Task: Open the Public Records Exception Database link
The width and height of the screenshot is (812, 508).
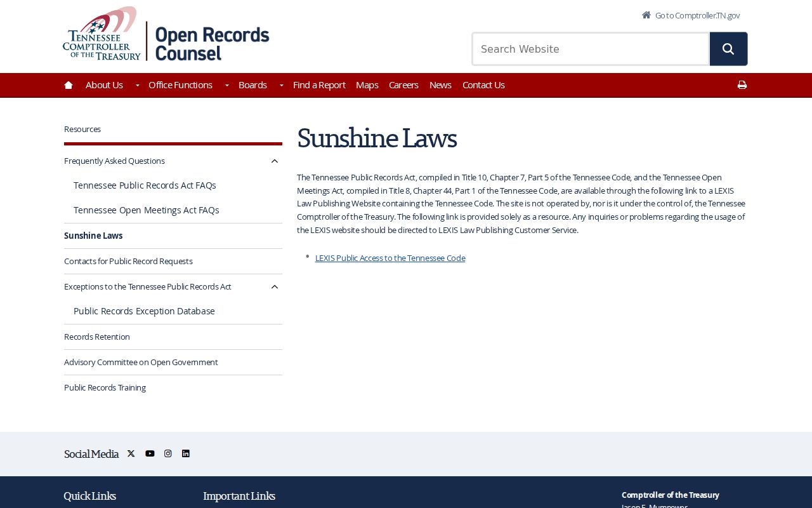Action: pos(144,311)
